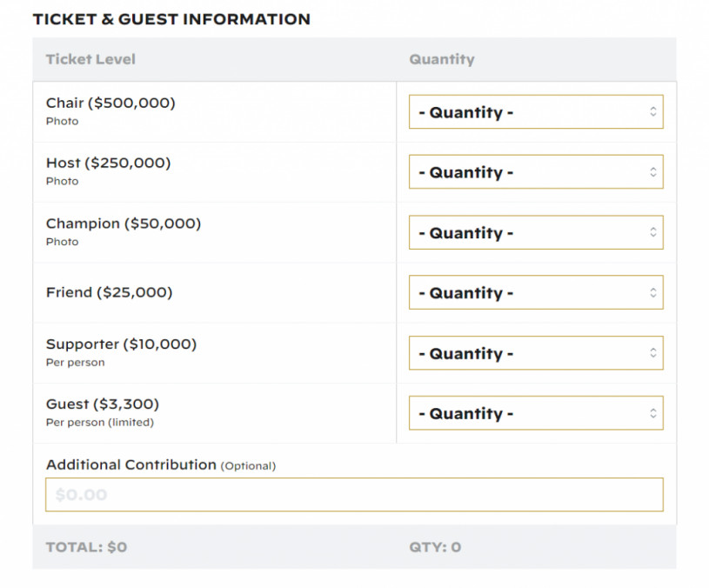The width and height of the screenshot is (709, 588).
Task: Select the Friend ticket quantity dropdown
Action: coord(535,293)
